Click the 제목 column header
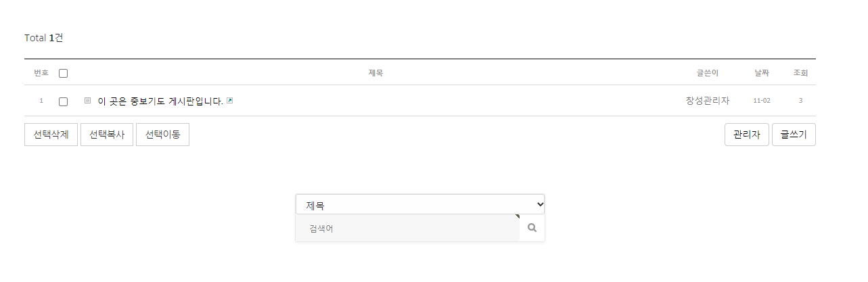 click(375, 73)
